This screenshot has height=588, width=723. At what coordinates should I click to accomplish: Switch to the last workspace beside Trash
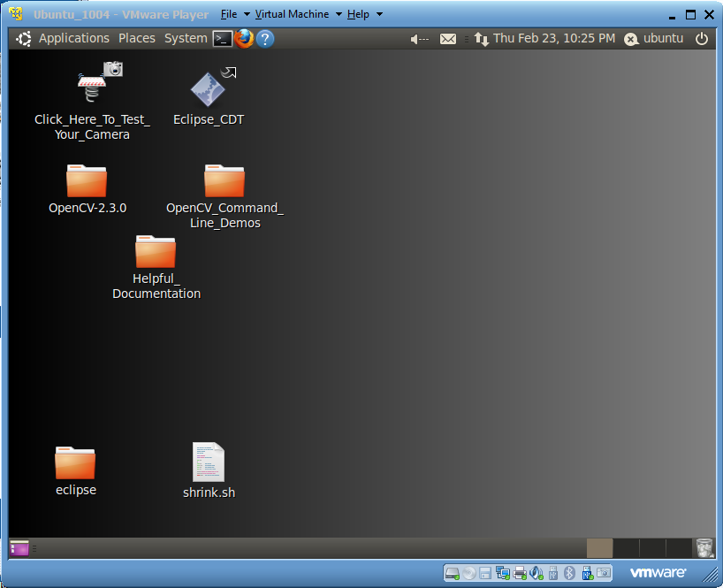(x=679, y=548)
